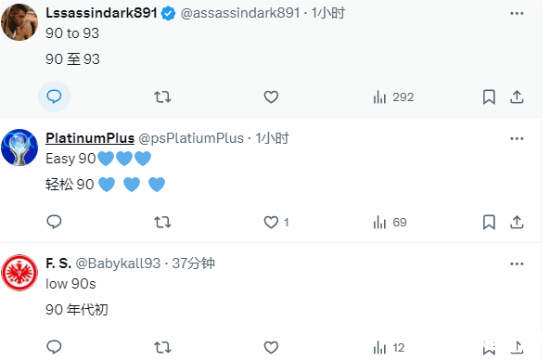The width and height of the screenshot is (550, 360).
Task: Open PlatinumPlus profile name link
Action: click(90, 138)
